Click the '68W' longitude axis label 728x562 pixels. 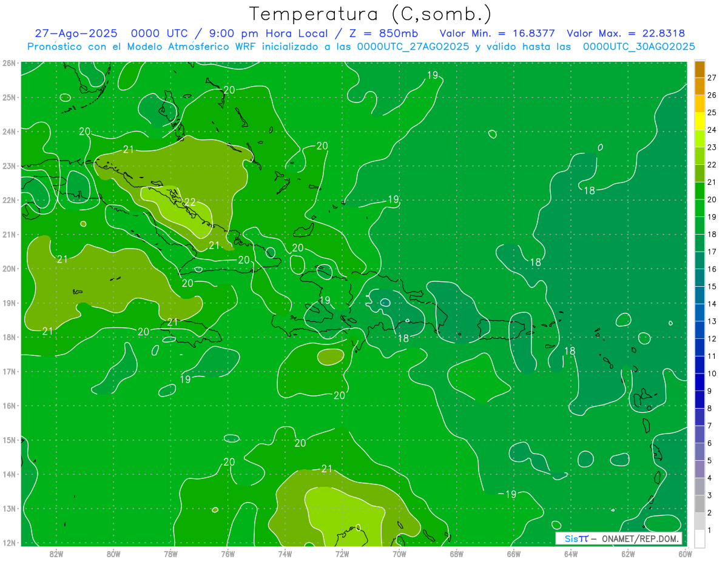(457, 553)
